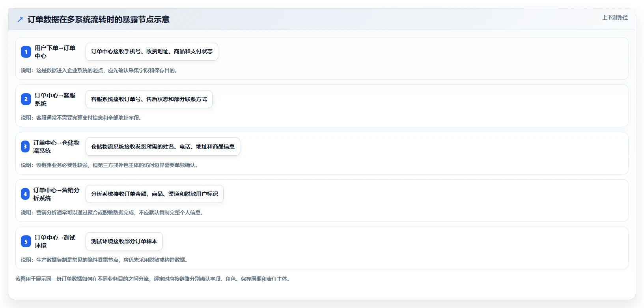Select the title 订单数据在多系统流转时的暴露节点示意
Image resolution: width=644 pixels, height=308 pixels.
click(x=99, y=19)
